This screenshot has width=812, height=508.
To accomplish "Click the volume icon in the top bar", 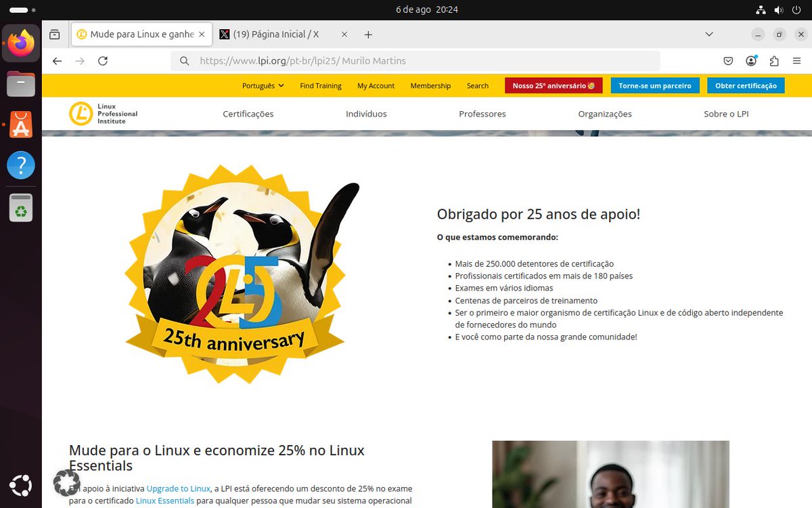I will tap(779, 10).
